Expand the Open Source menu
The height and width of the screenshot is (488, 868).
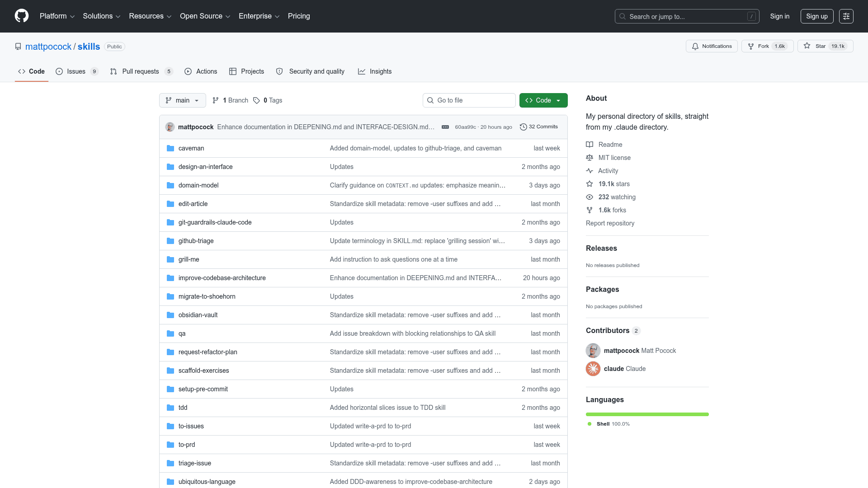point(205,16)
